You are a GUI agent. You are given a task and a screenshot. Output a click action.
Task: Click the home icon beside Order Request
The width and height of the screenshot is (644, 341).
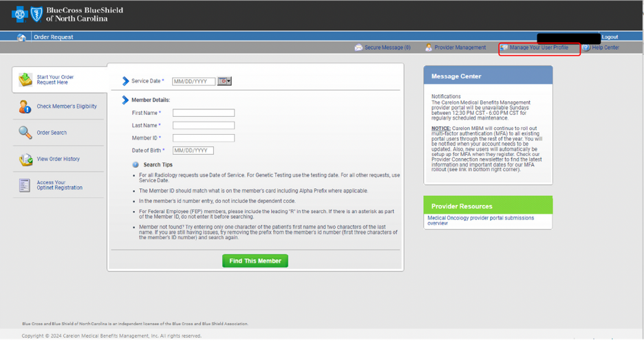pyautogui.click(x=21, y=37)
